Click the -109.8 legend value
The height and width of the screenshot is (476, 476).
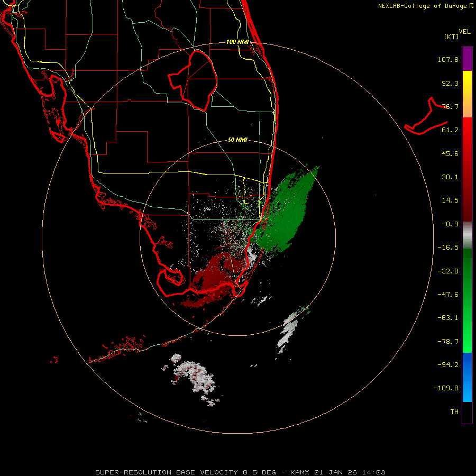(446, 388)
